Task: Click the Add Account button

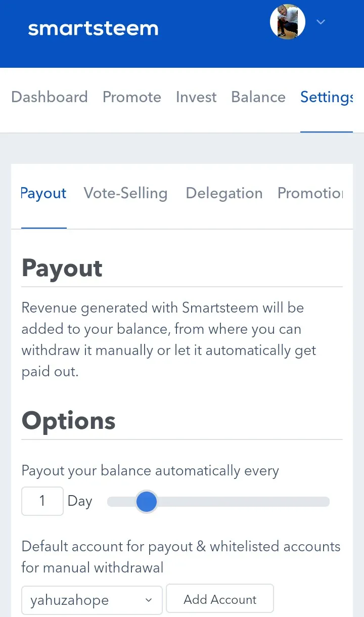Action: [220, 599]
